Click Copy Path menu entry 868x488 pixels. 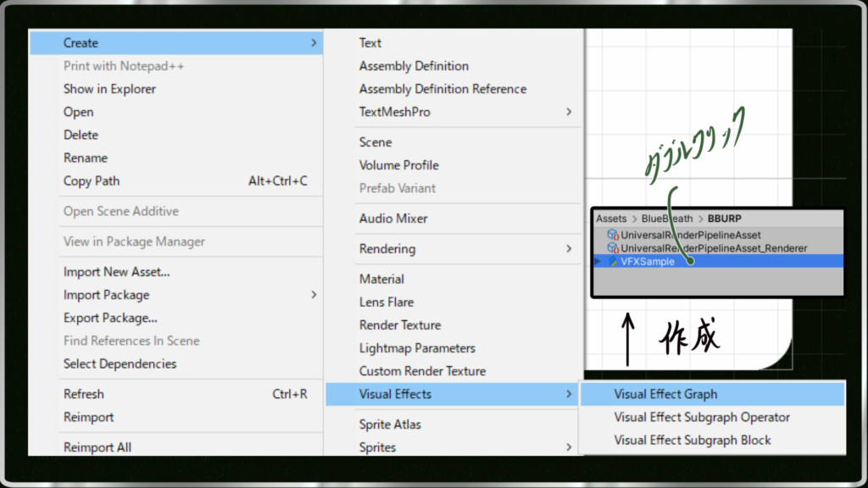[x=92, y=180]
